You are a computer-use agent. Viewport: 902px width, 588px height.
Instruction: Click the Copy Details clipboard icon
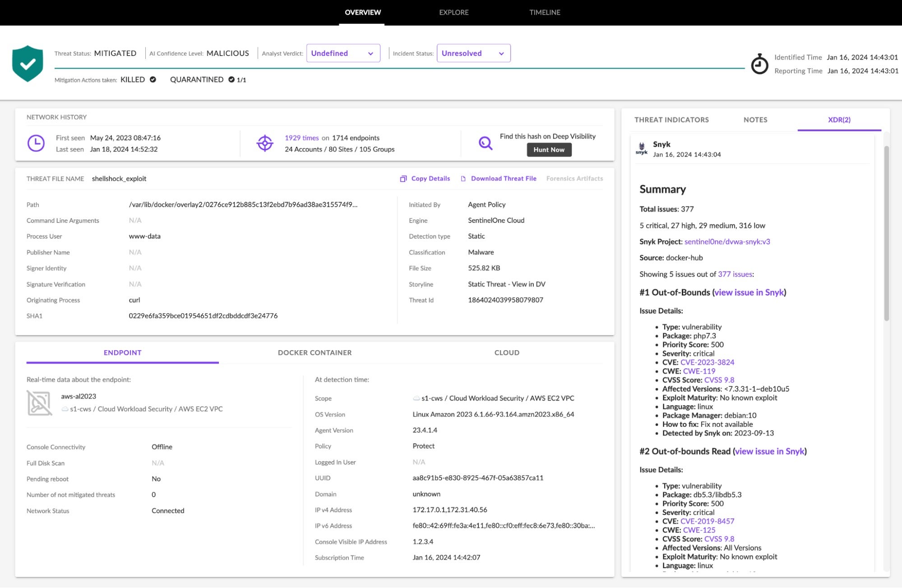pyautogui.click(x=403, y=179)
